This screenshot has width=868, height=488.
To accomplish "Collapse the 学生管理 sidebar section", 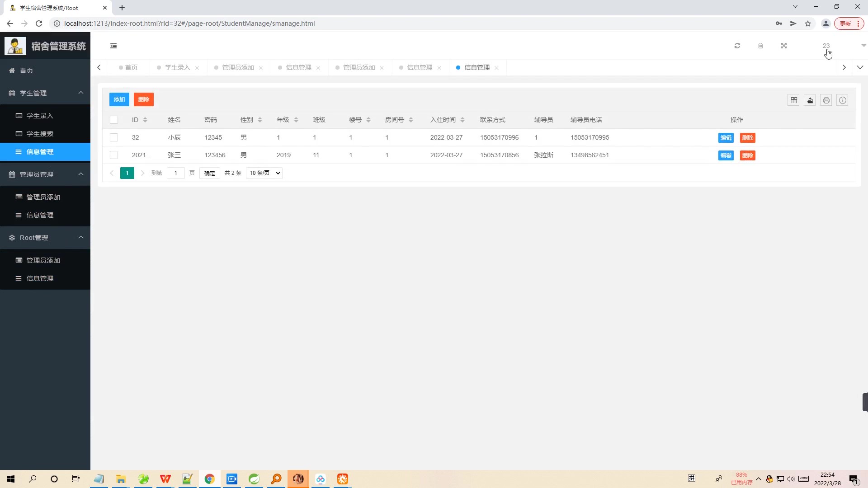I will pyautogui.click(x=81, y=93).
